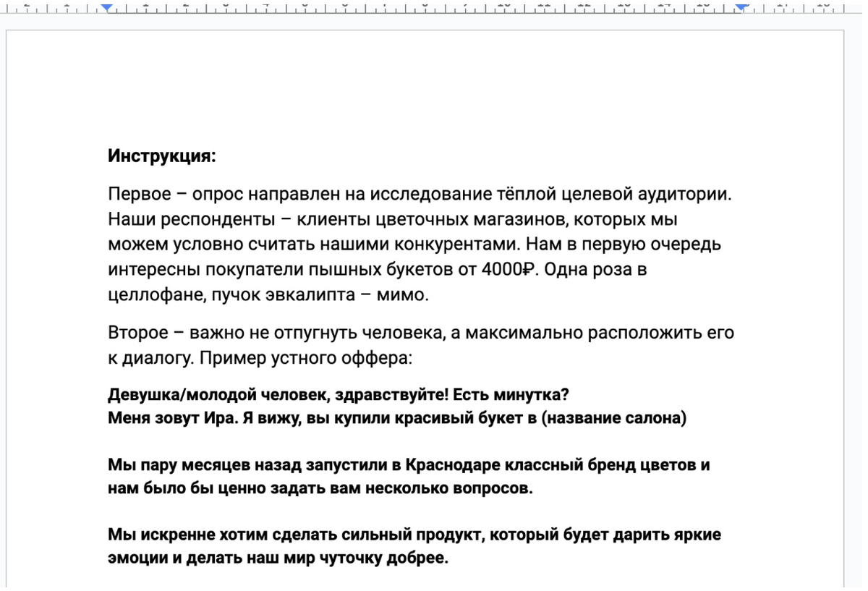Click the right indent marker on ruler
Screen dimensions: 868x591
pyautogui.click(x=740, y=7)
